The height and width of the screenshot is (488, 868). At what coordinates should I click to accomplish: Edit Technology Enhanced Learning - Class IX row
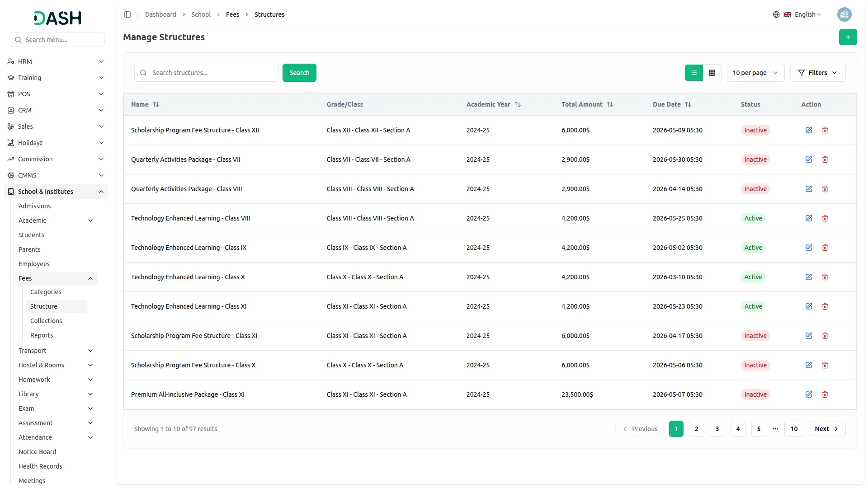pos(809,248)
